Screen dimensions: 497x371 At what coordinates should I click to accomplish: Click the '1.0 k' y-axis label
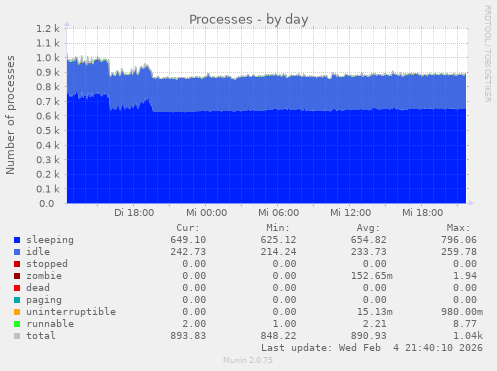48,58
